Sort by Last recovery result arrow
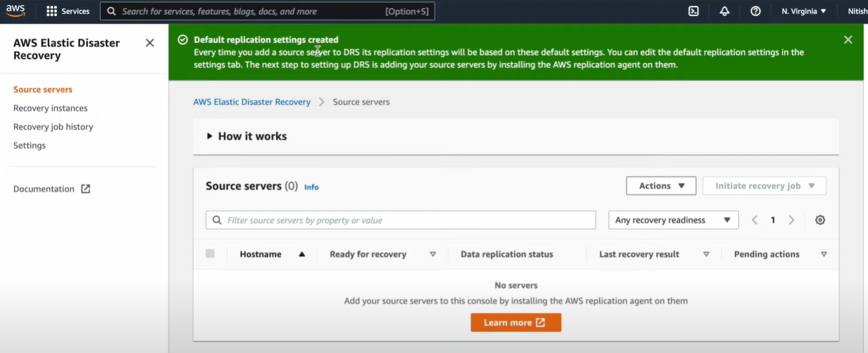Viewport: 868px width, 353px height. click(706, 254)
